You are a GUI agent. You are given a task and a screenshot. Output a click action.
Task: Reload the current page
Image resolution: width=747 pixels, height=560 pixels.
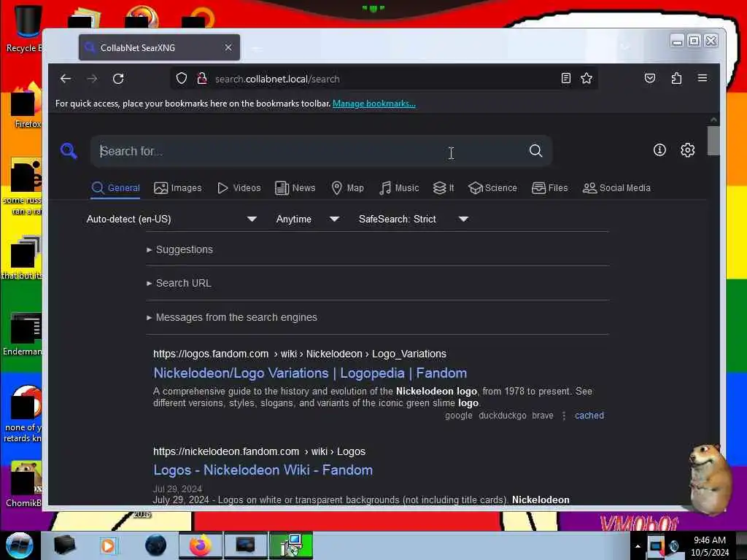tap(118, 79)
